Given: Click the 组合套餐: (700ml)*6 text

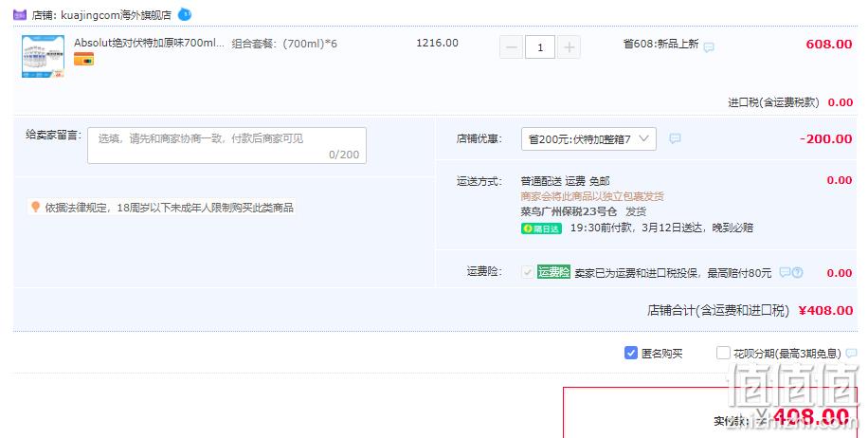Looking at the screenshot, I should [x=284, y=44].
